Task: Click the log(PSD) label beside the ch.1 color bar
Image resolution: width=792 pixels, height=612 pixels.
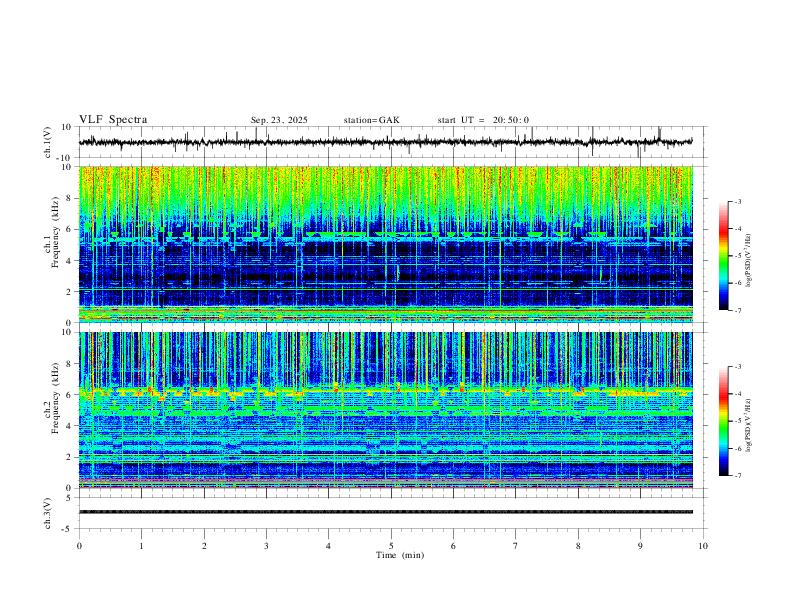Action: point(748,261)
